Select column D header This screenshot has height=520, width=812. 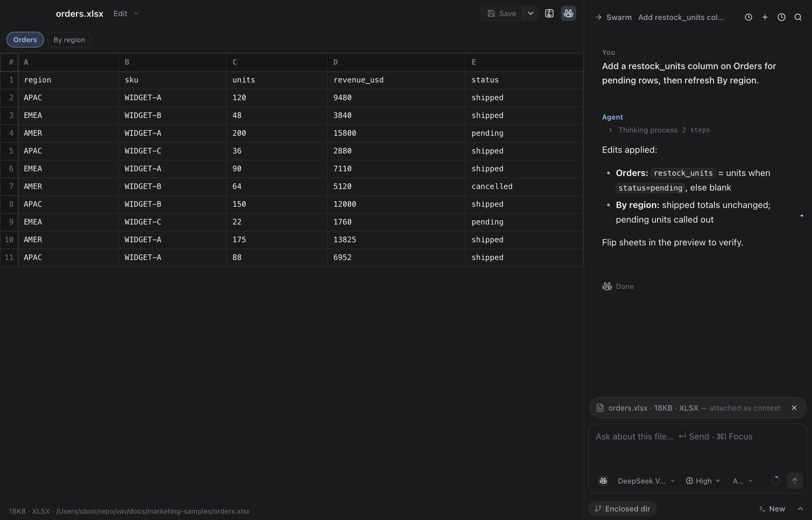point(396,62)
